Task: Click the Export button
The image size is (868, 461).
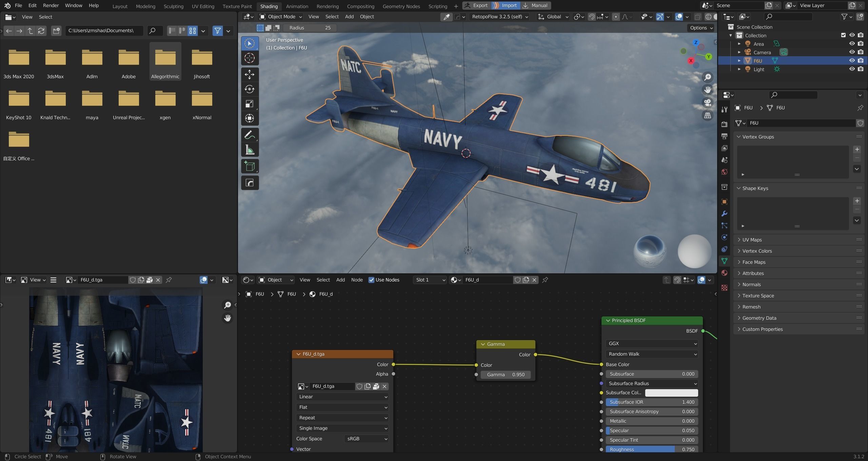Action: coord(479,5)
